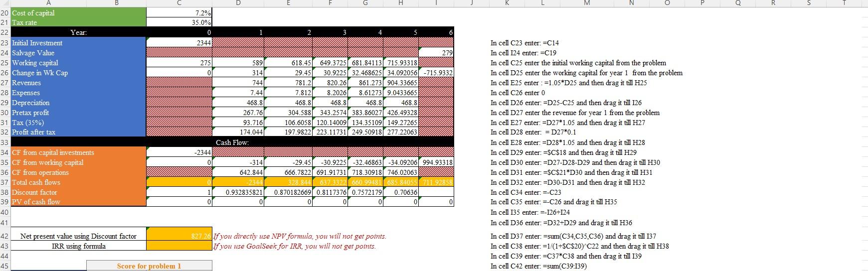Select the 'PV of cash flow' row label

click(x=36, y=202)
